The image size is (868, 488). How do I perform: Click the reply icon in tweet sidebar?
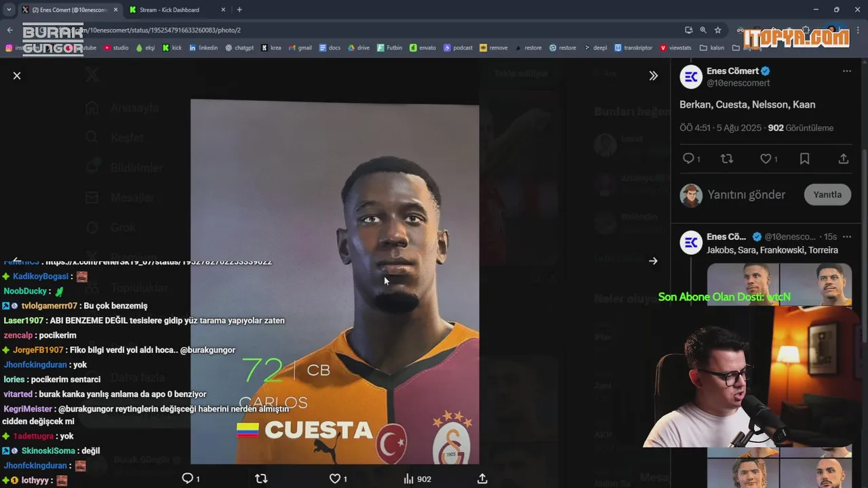point(688,159)
